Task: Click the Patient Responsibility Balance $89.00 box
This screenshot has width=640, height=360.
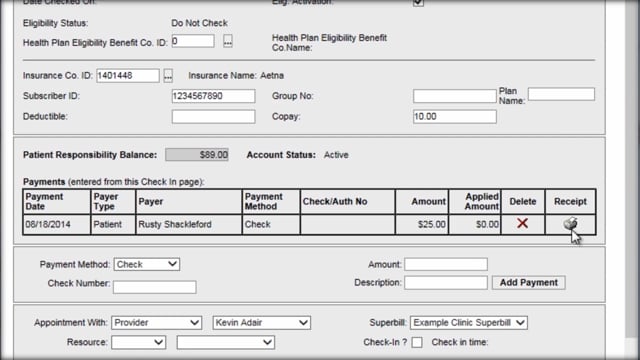Action: 197,155
